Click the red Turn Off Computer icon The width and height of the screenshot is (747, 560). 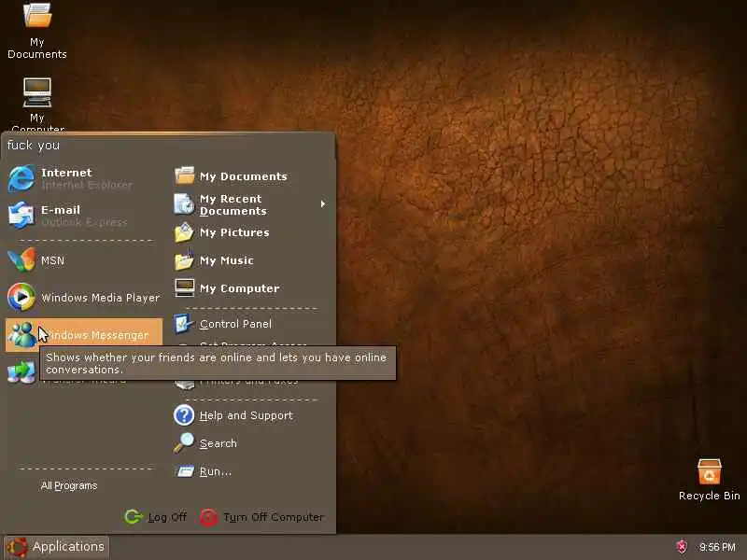click(x=208, y=517)
